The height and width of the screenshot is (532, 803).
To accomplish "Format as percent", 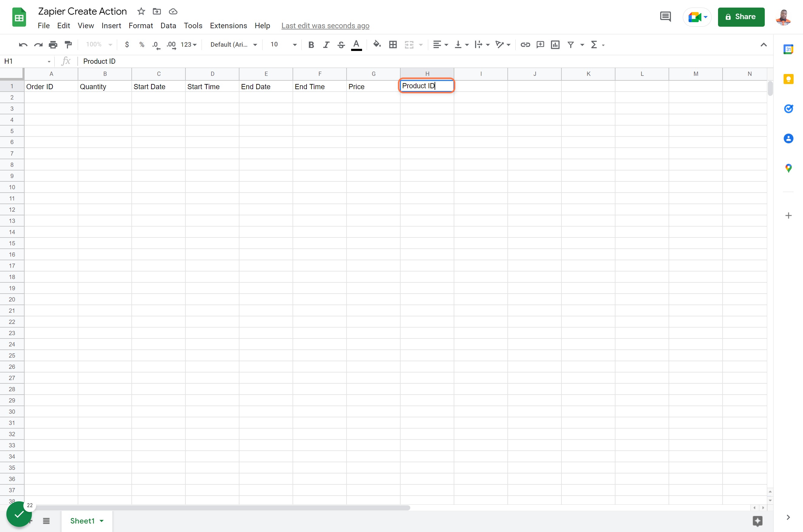I will (x=142, y=45).
